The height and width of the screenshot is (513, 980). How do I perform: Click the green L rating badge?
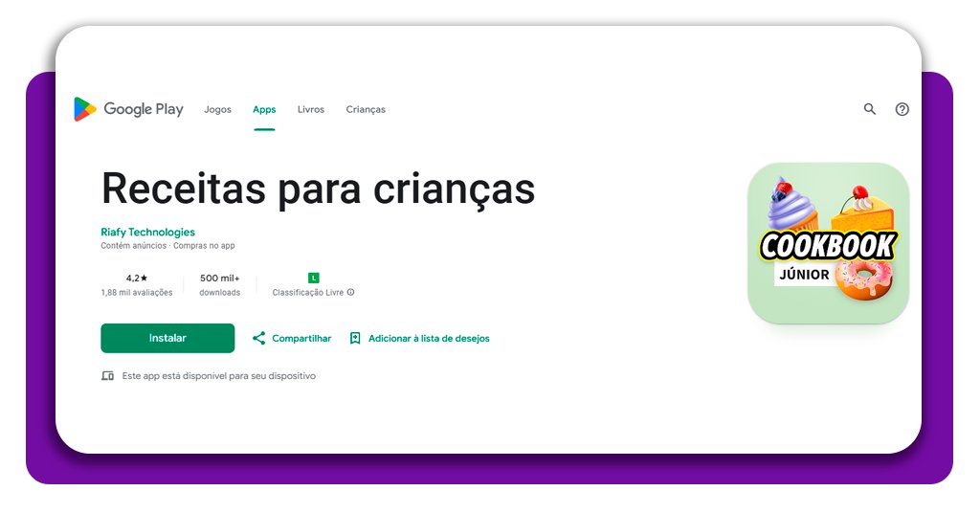(314, 278)
